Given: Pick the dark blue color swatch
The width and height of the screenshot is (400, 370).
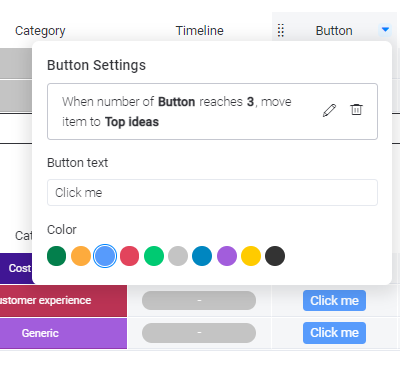Looking at the screenshot, I should coord(202,256).
